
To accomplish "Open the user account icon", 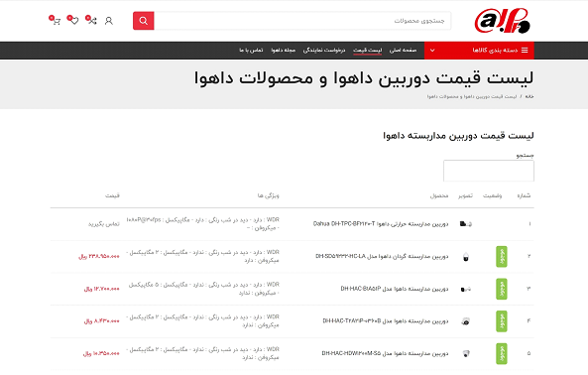I will click(x=109, y=21).
